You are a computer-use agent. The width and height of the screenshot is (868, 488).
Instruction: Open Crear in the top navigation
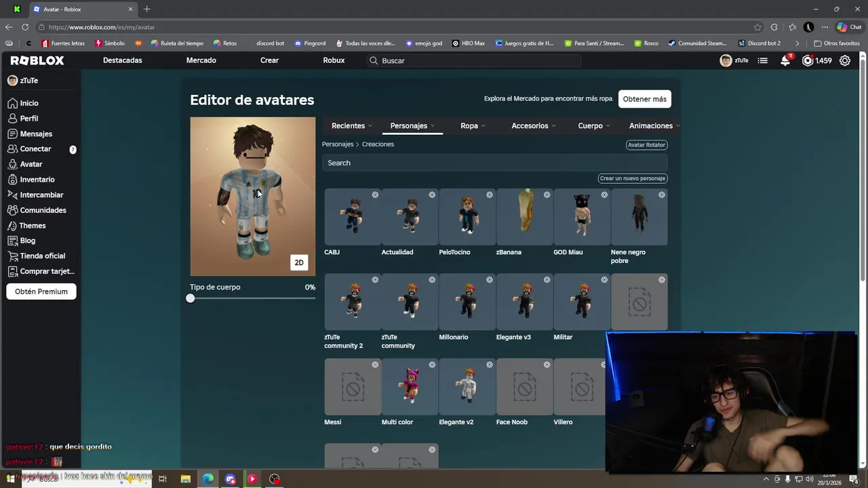[x=269, y=60]
